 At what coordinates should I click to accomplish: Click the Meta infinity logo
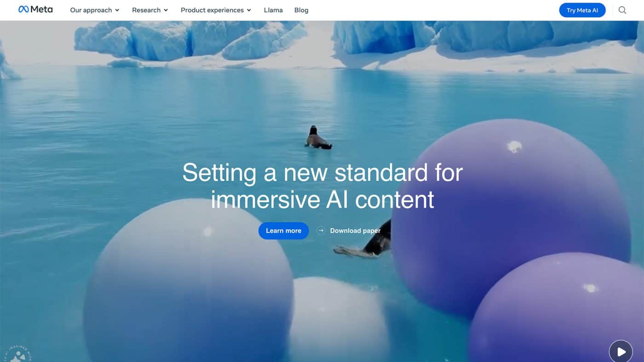pos(23,9)
